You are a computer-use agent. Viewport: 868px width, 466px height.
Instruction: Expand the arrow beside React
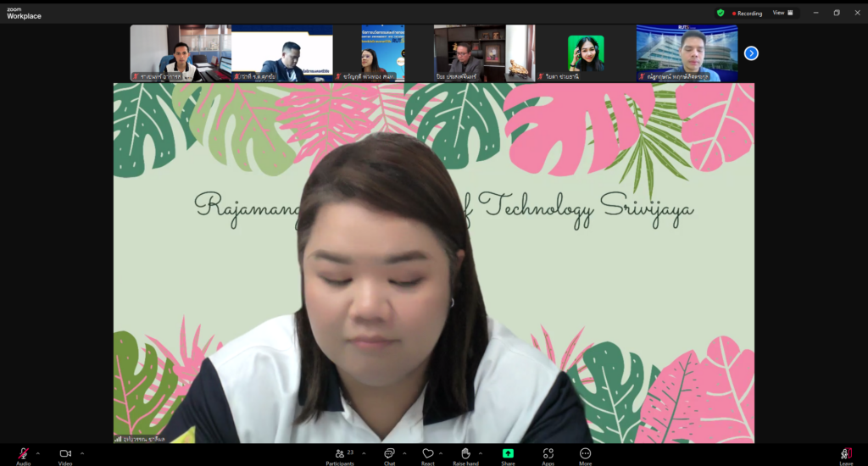[x=441, y=453]
